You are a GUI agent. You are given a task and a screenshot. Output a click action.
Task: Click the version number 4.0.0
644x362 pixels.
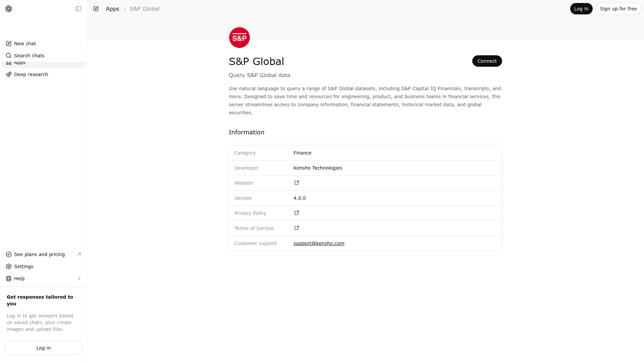click(300, 198)
